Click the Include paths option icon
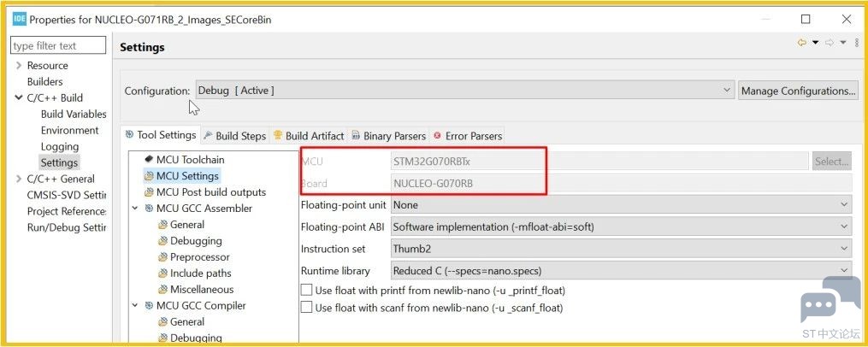The image size is (868, 347). tap(162, 273)
